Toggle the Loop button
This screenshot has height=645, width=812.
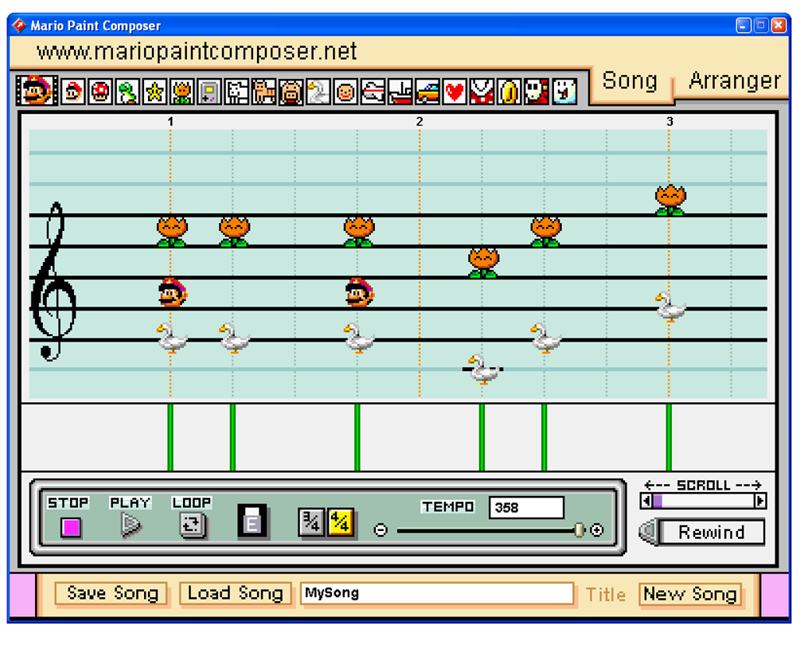tap(192, 526)
